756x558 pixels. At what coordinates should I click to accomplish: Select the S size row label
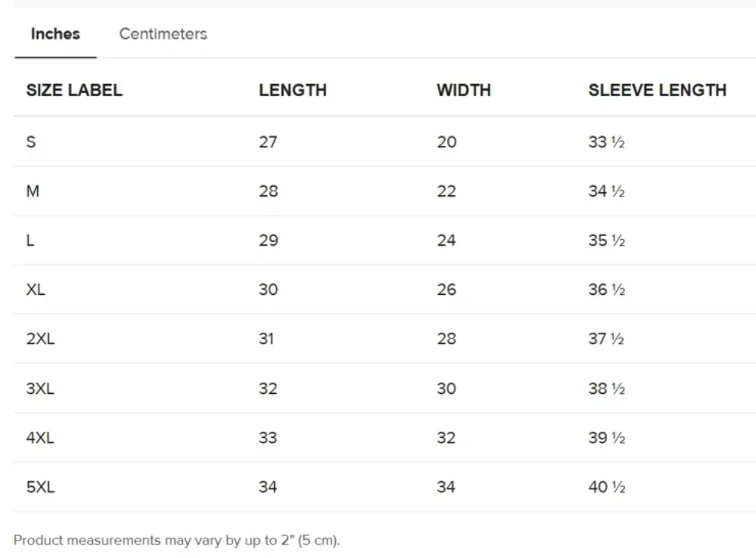[x=31, y=141]
